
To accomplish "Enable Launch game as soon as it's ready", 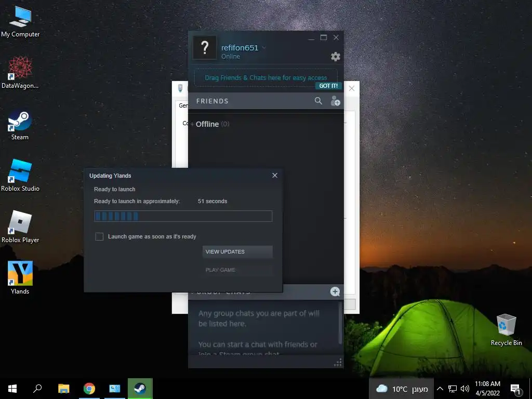I will coord(99,236).
